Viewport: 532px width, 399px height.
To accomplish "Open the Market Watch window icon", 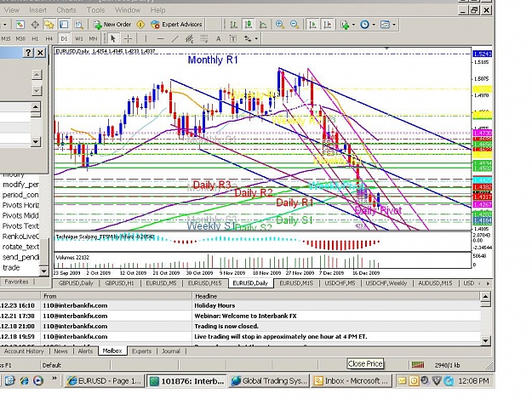I will pos(20,25).
